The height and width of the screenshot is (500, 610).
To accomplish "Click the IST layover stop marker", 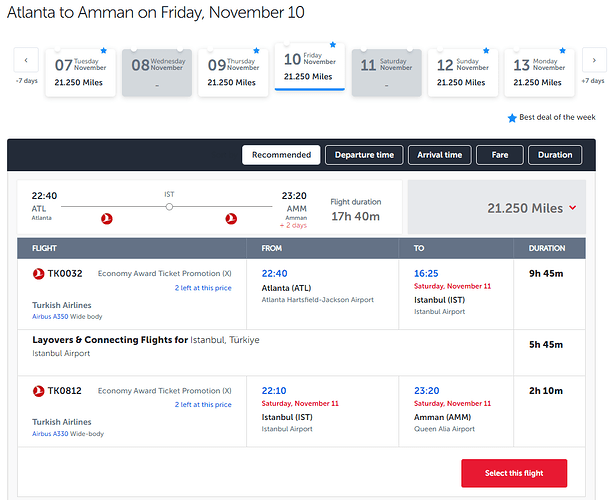I will [x=169, y=206].
